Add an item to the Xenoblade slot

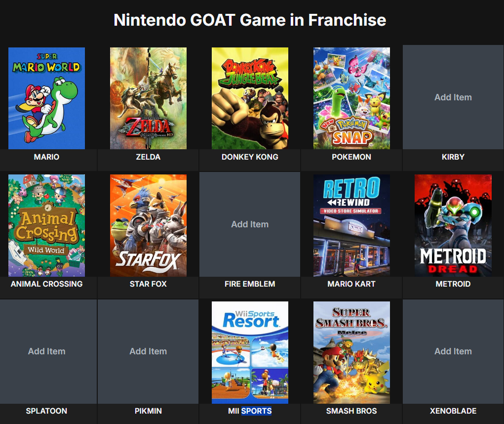point(453,351)
